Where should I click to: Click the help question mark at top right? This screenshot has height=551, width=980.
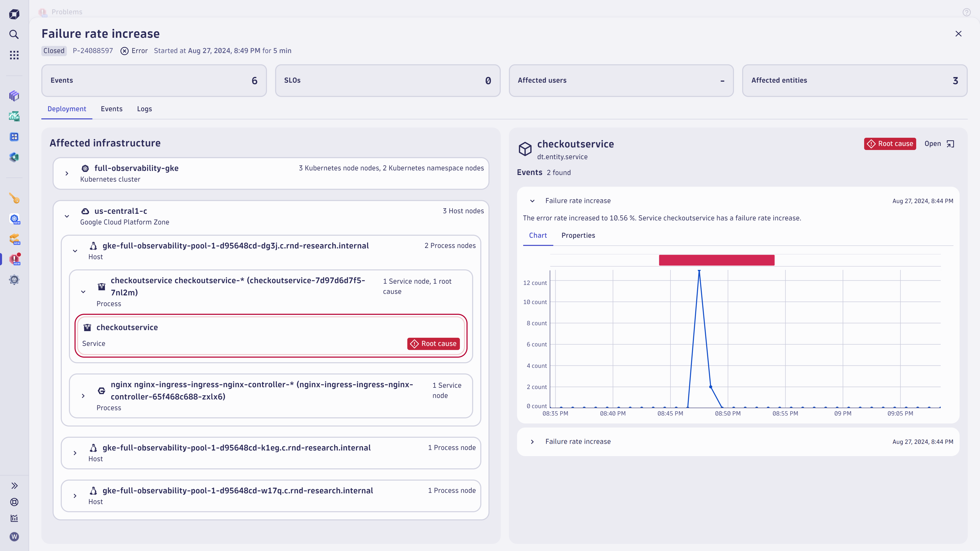(967, 12)
